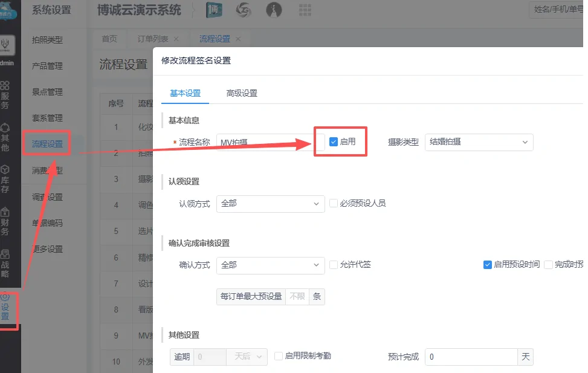The width and height of the screenshot is (588, 373).
Task: Open the 确认方式 dropdown
Action: 271,265
